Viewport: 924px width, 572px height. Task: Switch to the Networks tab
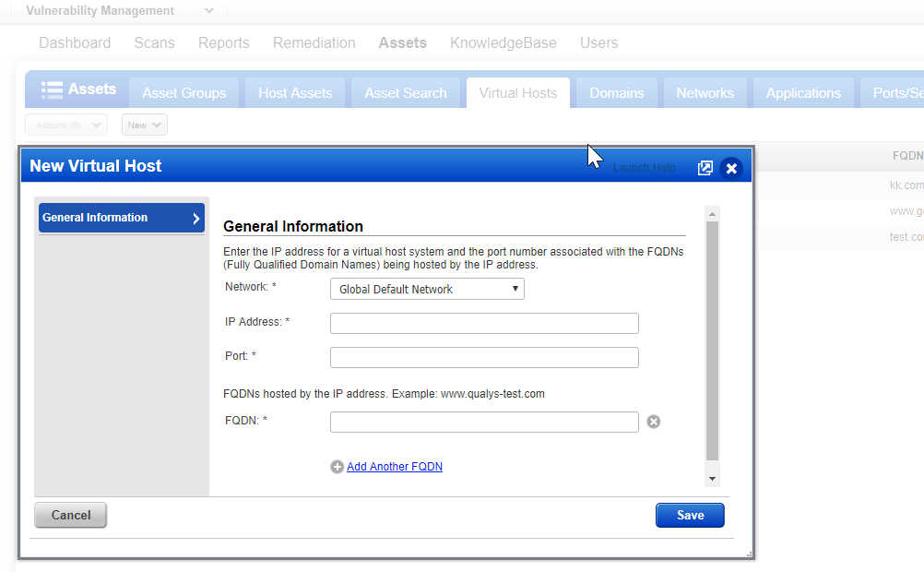705,92
